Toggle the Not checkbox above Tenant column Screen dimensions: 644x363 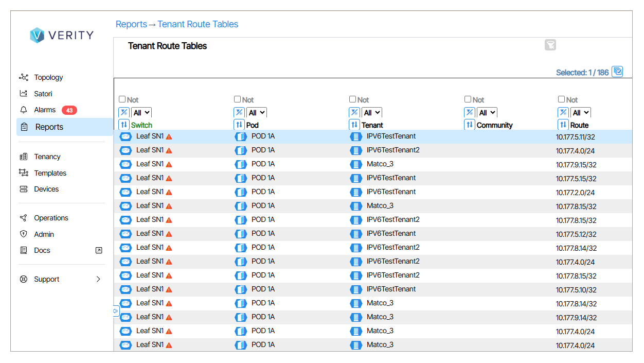point(353,99)
